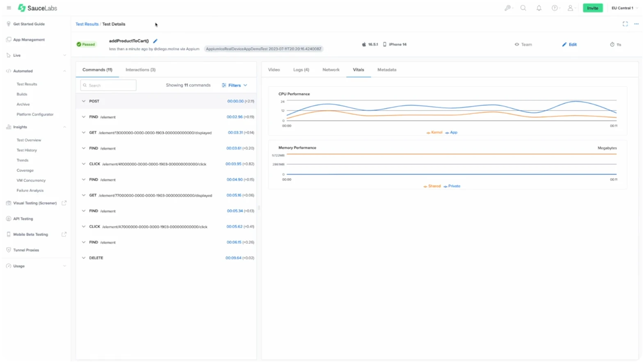Open the hamburger navigation menu
This screenshot has height=363, width=644.
(x=9, y=8)
